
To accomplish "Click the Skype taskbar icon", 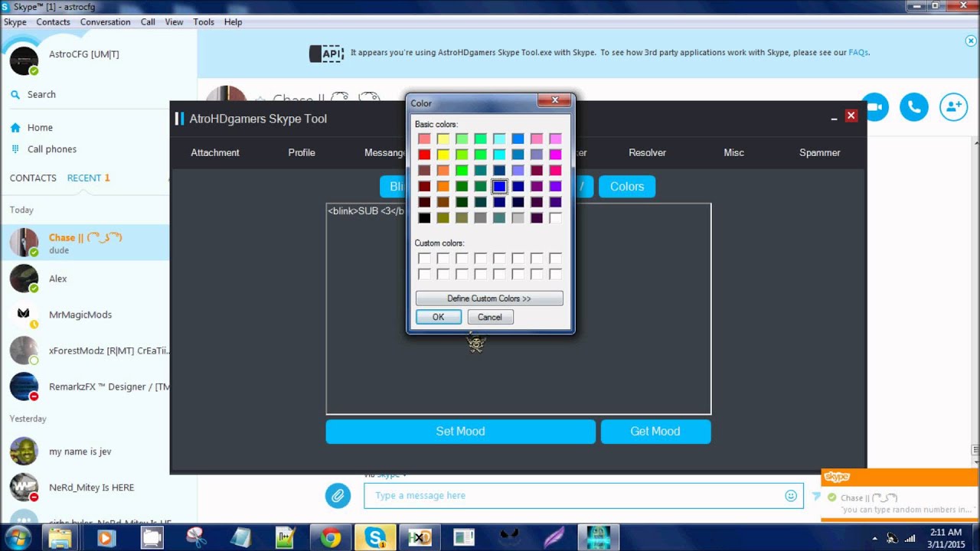I will point(375,537).
